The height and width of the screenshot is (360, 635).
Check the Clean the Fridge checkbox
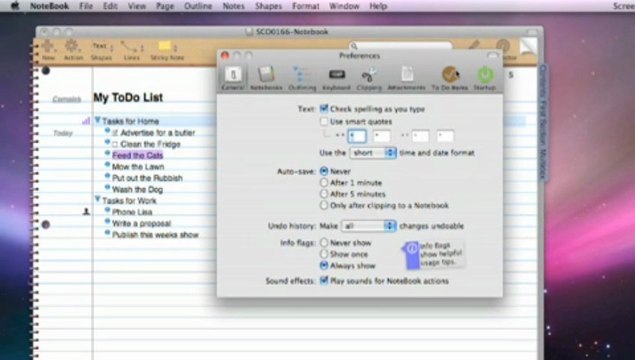click(115, 144)
